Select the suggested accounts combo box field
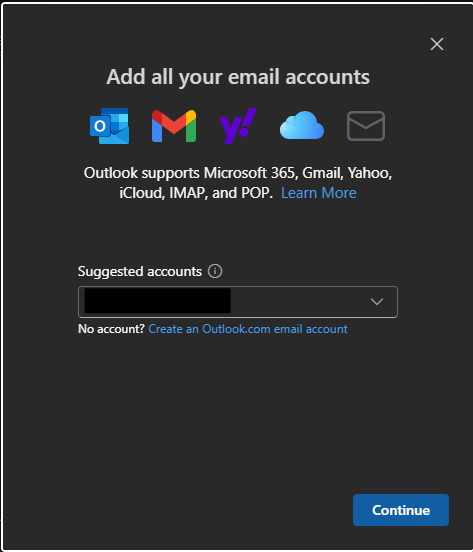Image resolution: width=473 pixels, height=552 pixels. (238, 302)
